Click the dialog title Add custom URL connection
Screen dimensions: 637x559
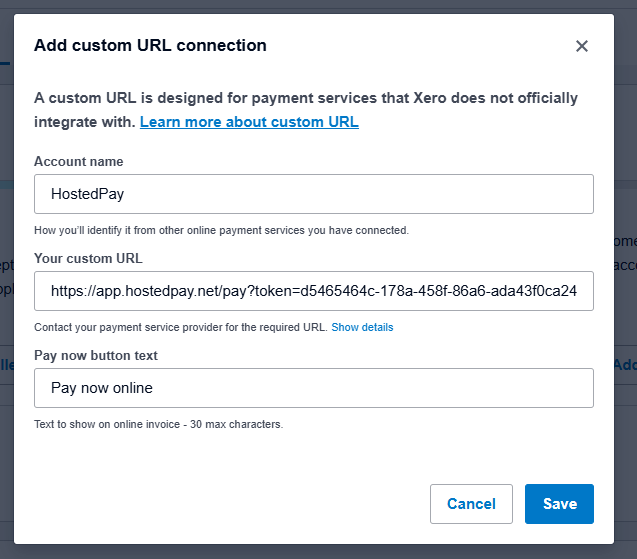[150, 46]
